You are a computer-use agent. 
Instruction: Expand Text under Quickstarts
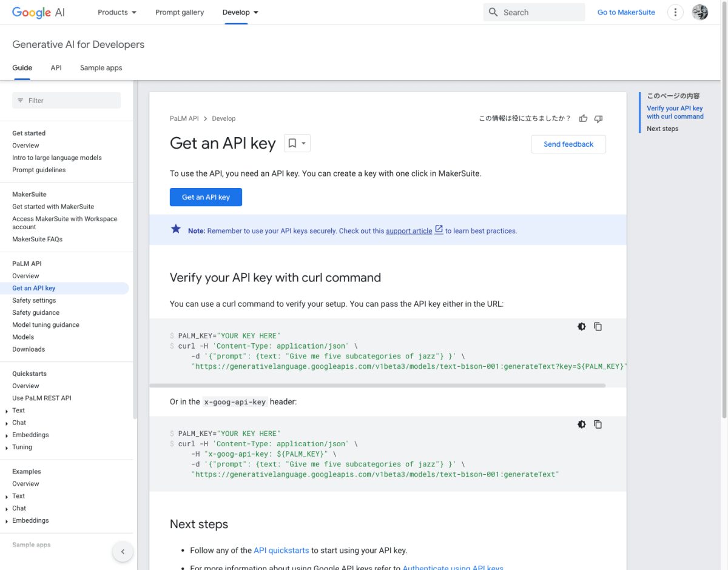coord(7,411)
